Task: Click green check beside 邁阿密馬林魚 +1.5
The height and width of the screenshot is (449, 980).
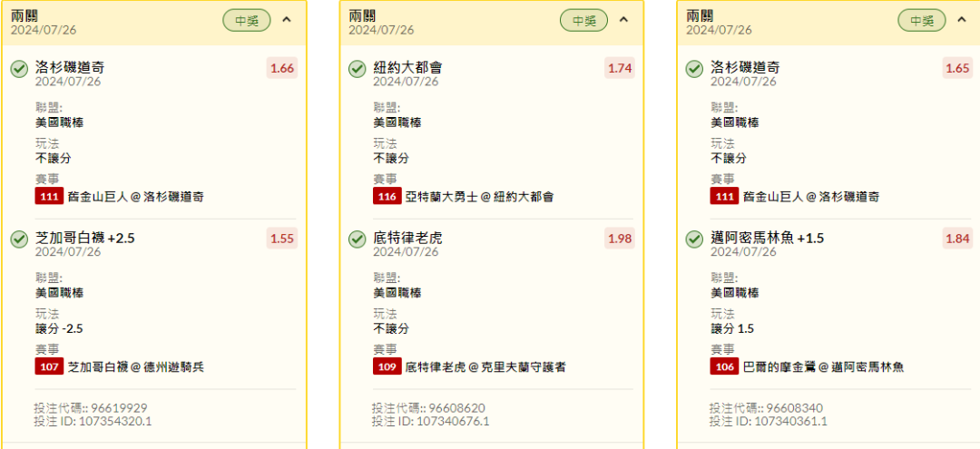Action: [694, 239]
